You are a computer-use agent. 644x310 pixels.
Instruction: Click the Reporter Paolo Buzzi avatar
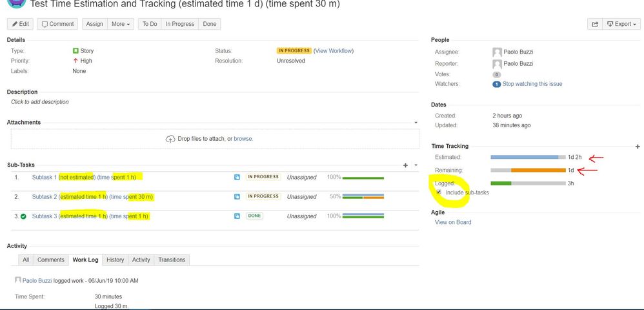(x=497, y=64)
